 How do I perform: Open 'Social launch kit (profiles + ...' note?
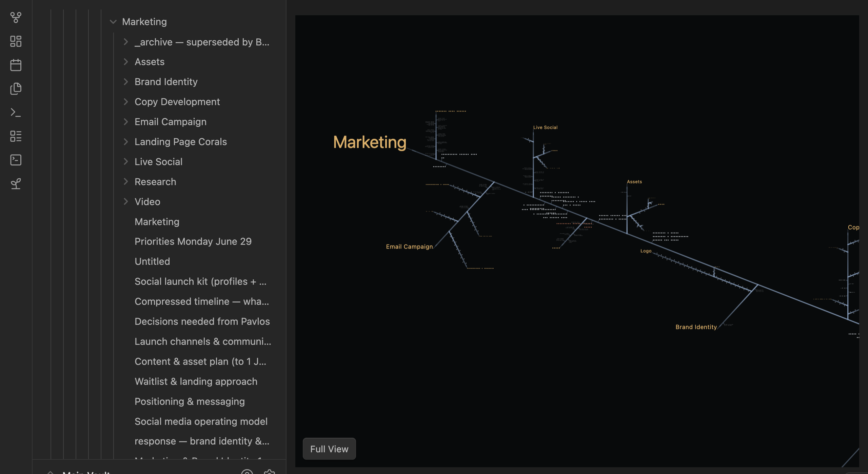click(201, 281)
